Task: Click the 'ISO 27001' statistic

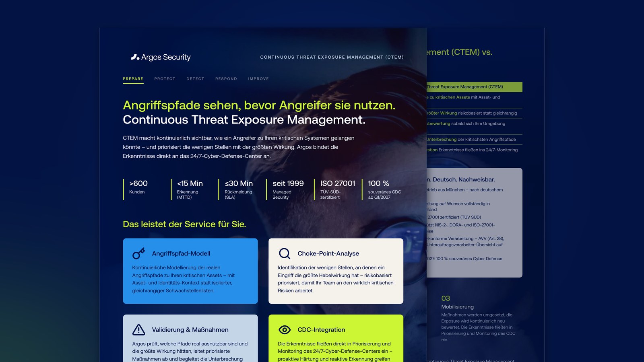Action: pyautogui.click(x=338, y=183)
